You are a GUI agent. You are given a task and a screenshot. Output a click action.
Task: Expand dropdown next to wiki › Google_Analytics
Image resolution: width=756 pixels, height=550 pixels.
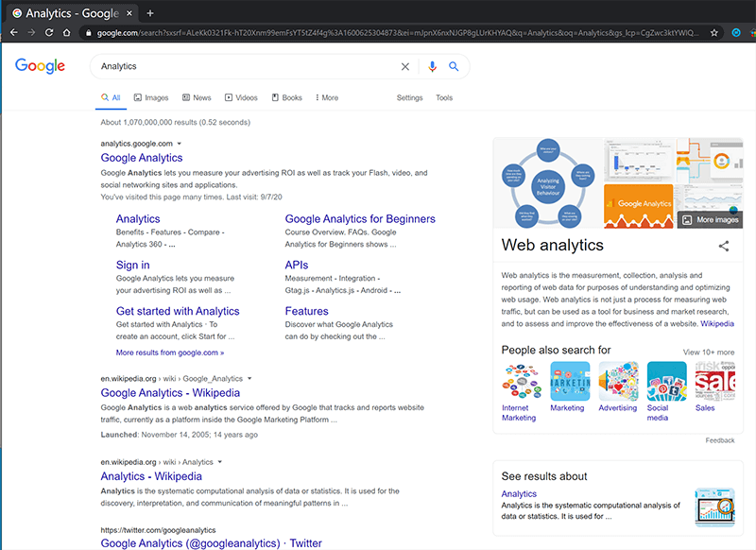249,378
